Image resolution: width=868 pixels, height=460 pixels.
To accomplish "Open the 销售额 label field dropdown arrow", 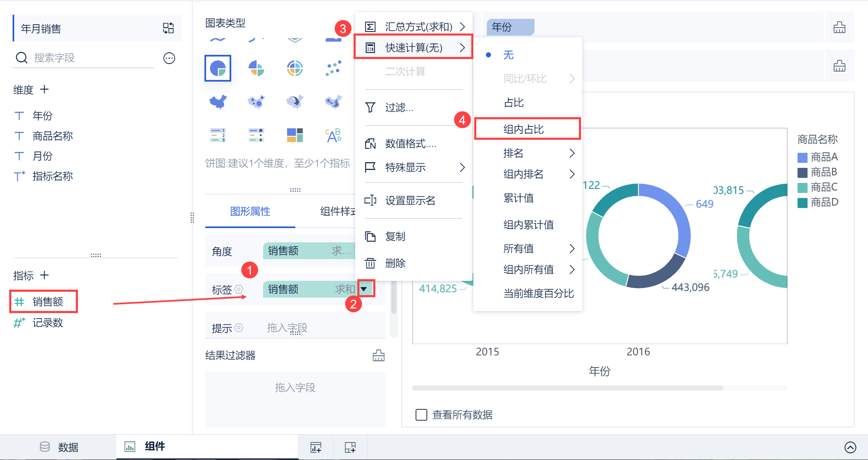I will click(364, 289).
